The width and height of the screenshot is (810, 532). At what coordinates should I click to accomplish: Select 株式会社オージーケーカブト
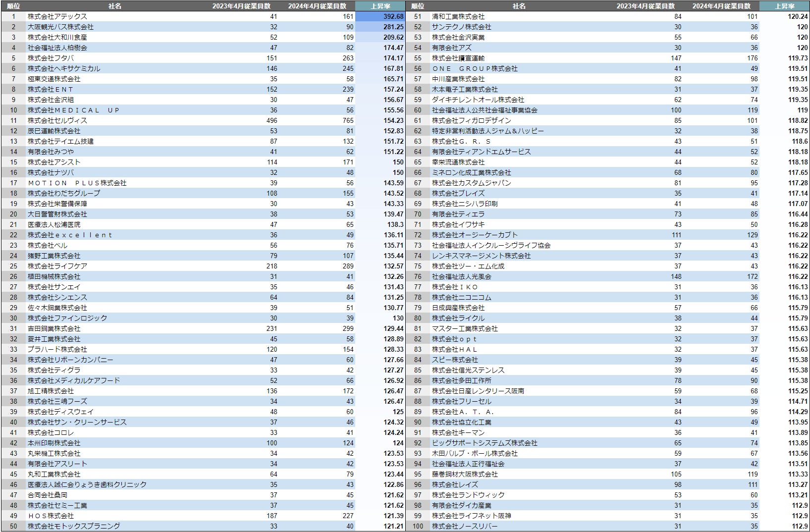point(475,235)
